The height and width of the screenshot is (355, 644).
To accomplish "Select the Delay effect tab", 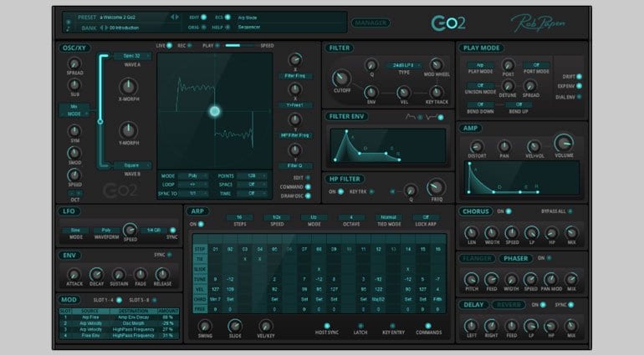I will [x=473, y=305].
